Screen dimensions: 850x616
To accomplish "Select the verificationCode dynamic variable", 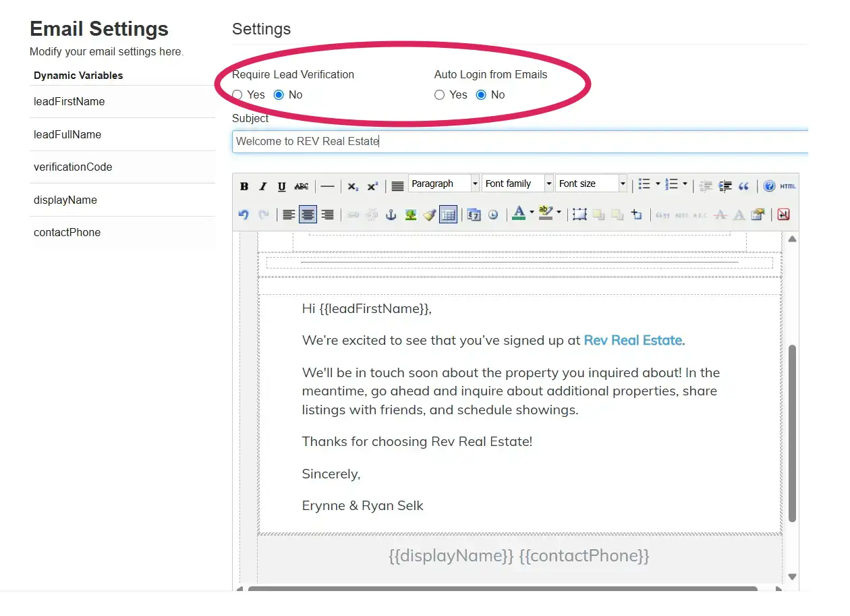I will pyautogui.click(x=122, y=167).
